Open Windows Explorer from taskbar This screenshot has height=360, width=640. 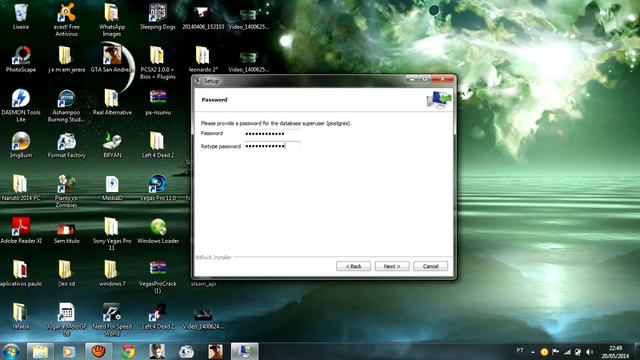(x=40, y=351)
